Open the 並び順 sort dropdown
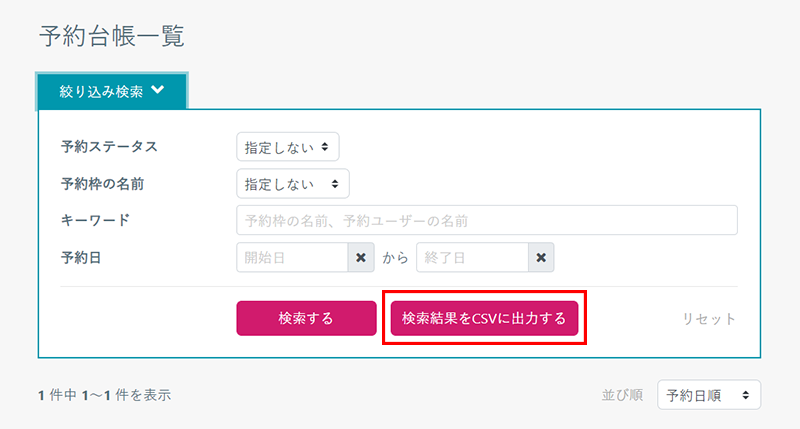Screen dimensions: 800x429 tap(709, 395)
